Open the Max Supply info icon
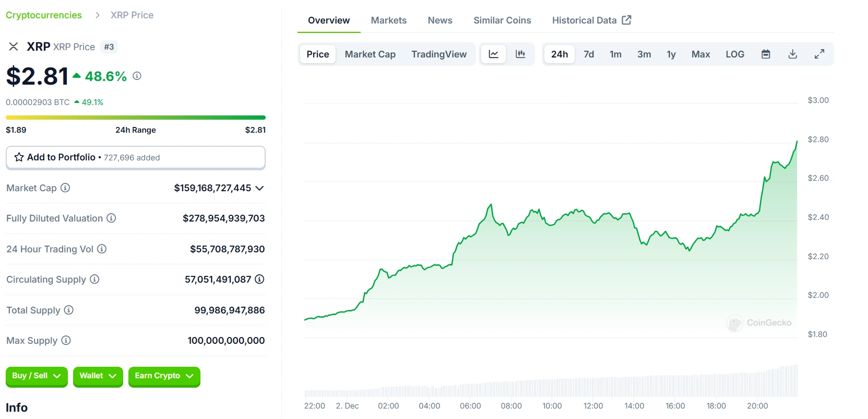Image resolution: width=868 pixels, height=419 pixels. tap(66, 340)
